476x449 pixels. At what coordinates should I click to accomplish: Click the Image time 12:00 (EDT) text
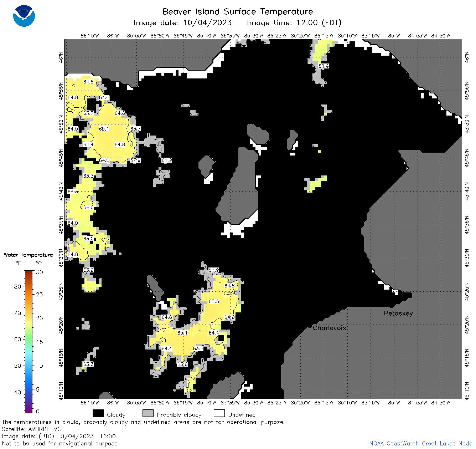294,23
